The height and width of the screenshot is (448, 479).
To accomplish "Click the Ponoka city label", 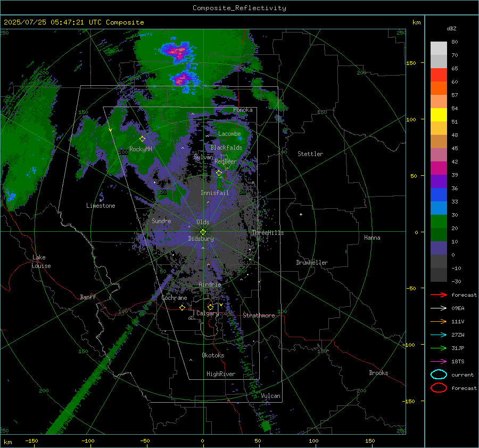I will tap(243, 110).
